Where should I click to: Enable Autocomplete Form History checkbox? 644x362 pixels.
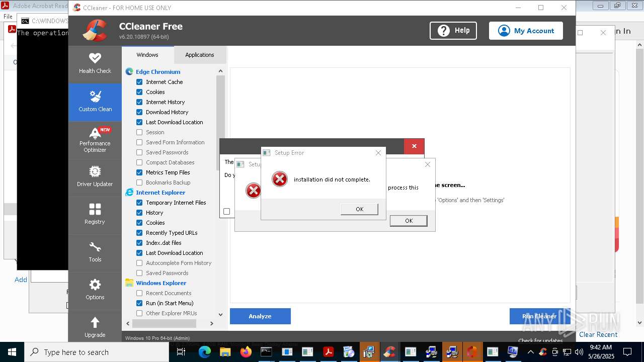click(139, 263)
